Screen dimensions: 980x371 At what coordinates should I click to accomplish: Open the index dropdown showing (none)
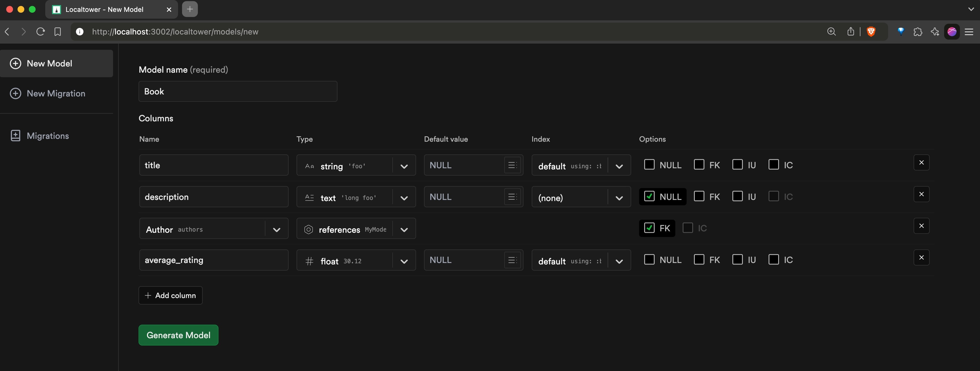point(618,198)
